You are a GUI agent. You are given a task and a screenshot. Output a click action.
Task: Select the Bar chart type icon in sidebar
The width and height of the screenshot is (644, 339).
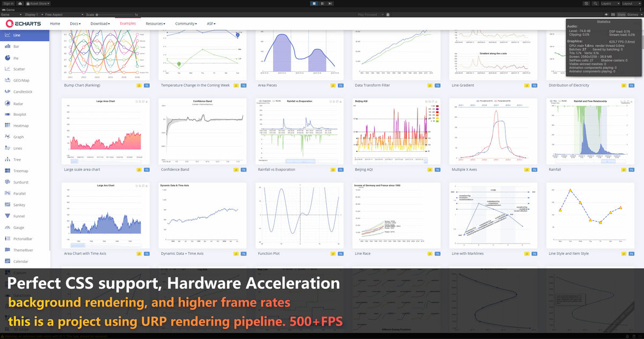point(7,47)
